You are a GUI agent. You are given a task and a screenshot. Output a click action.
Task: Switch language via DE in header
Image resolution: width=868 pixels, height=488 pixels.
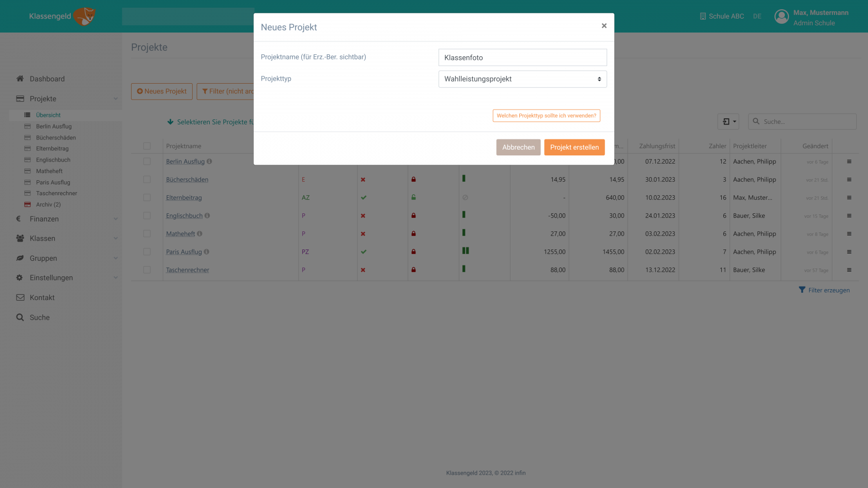(x=757, y=17)
